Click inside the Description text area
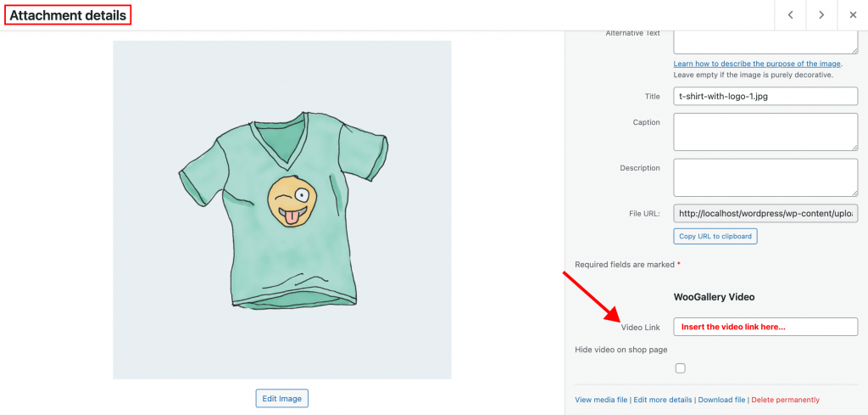Screen dimensions: 868x415 [765, 177]
